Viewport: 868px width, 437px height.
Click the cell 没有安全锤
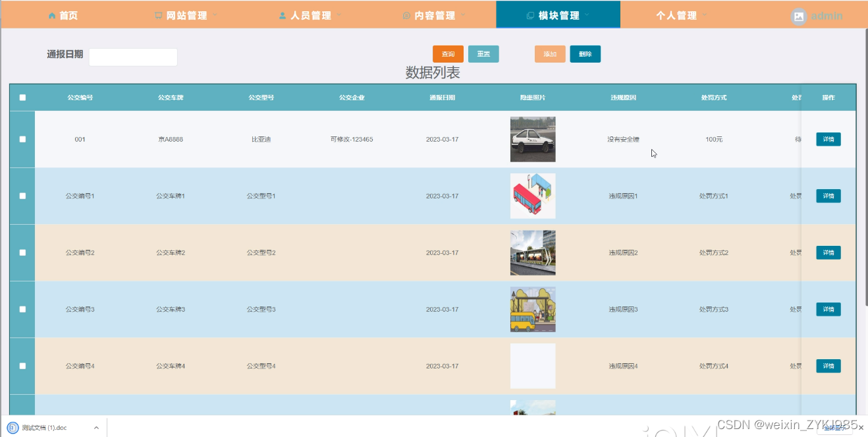point(623,139)
